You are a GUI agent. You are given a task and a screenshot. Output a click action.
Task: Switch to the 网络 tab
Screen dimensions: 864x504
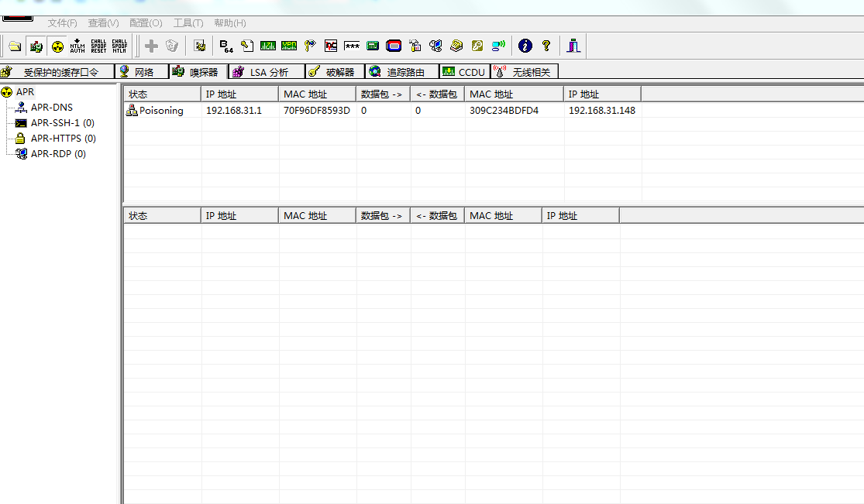pos(142,72)
